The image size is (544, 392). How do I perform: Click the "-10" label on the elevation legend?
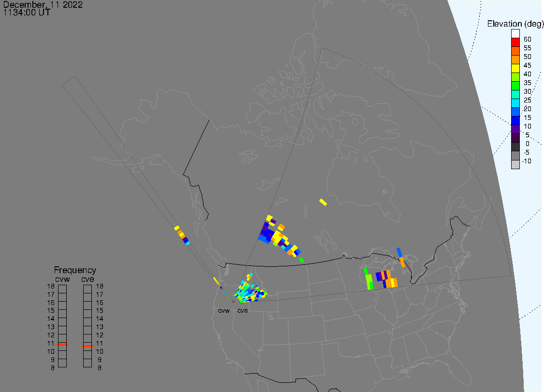(526, 161)
